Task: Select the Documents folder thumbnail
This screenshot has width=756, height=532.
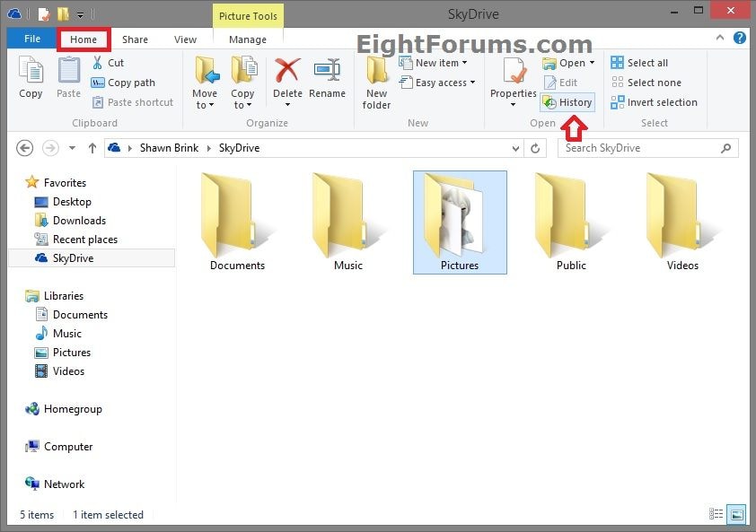Action: (237, 222)
